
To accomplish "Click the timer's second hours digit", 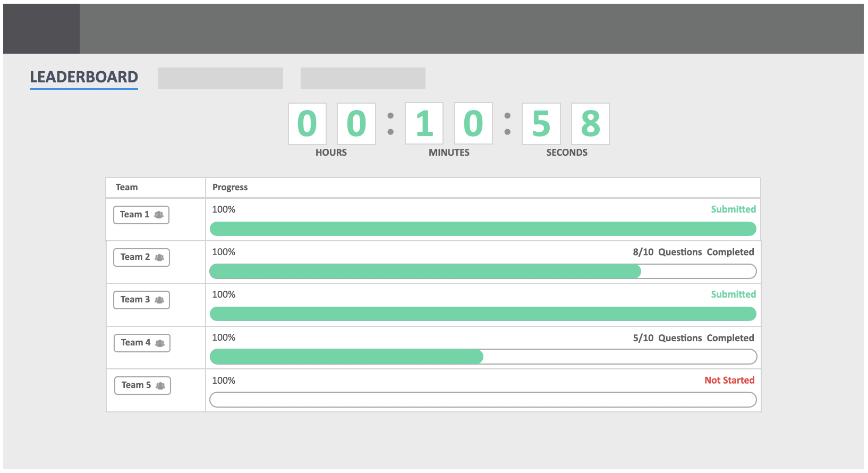I will (356, 124).
